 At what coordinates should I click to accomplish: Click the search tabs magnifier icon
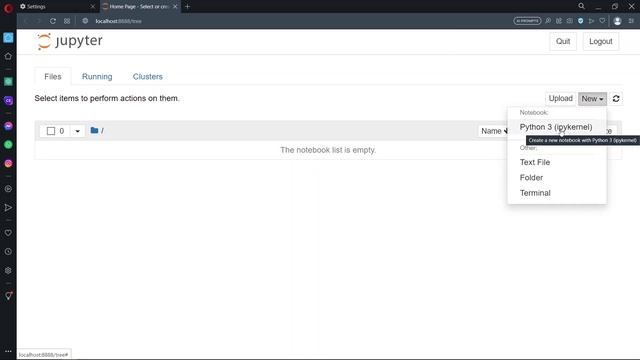581,6
